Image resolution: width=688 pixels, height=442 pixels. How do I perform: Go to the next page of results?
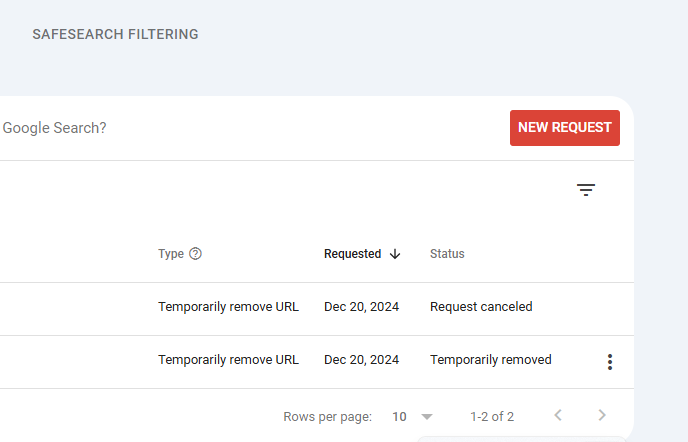click(602, 415)
